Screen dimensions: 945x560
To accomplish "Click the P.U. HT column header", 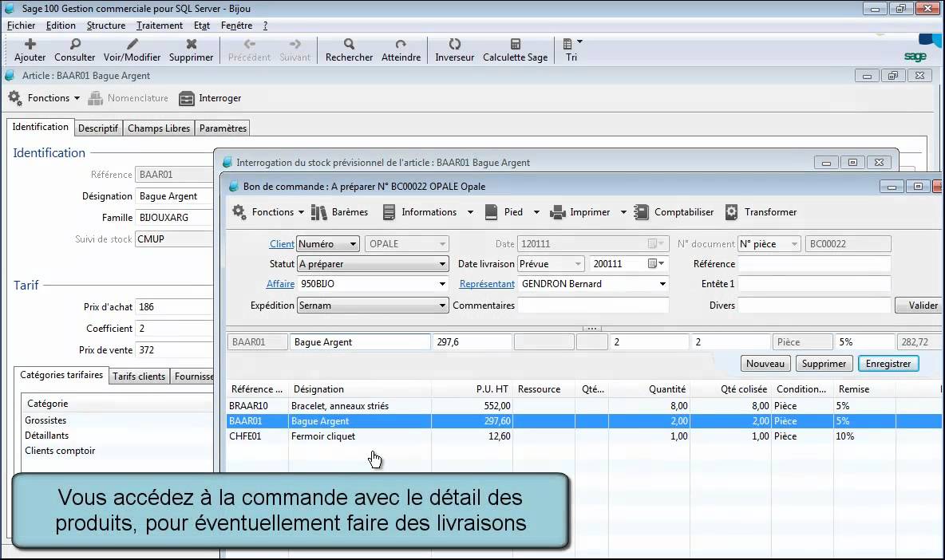I will [x=472, y=389].
